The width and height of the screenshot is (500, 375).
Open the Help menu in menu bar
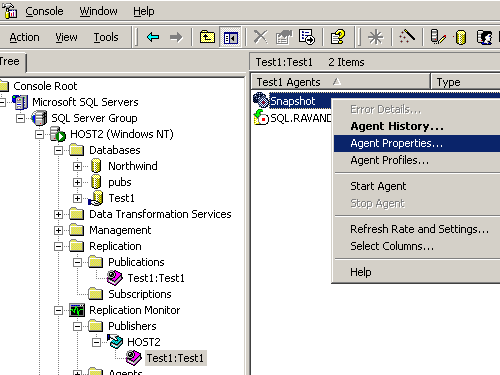click(144, 11)
